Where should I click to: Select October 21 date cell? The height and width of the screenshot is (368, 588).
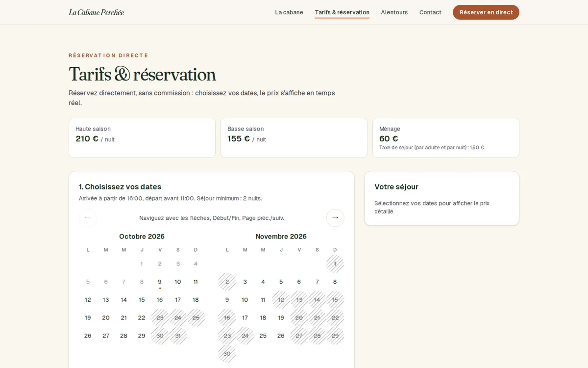[x=124, y=318]
